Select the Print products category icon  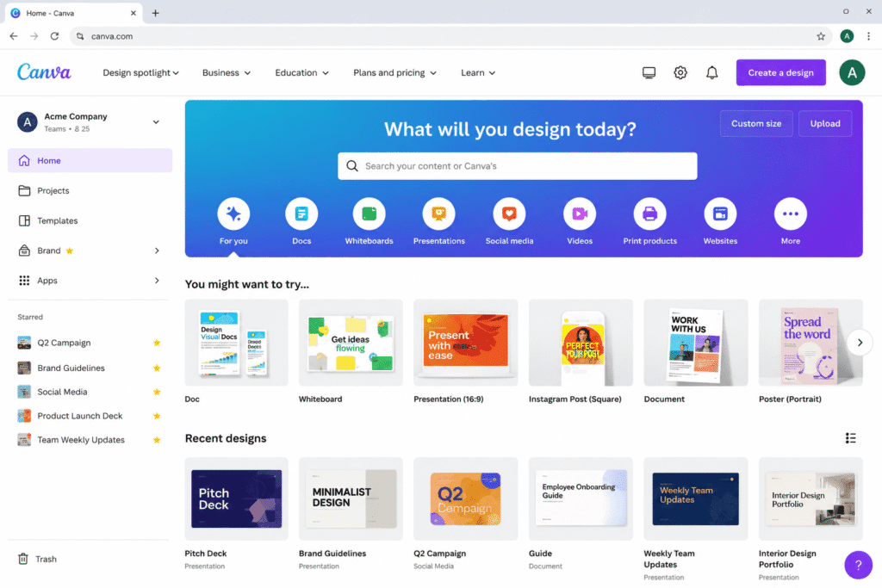[x=649, y=214]
